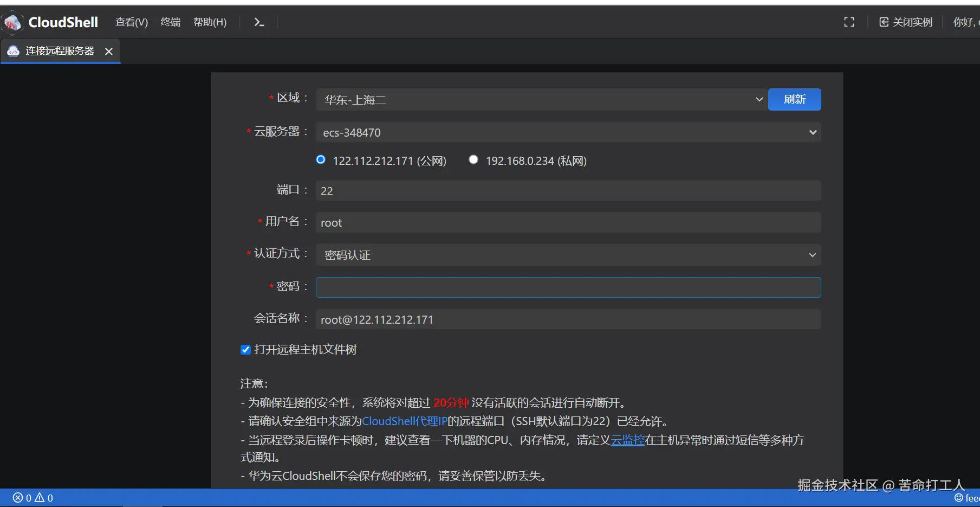980x507 pixels.
Task: Expand the 云服务器 server dropdown
Action: (812, 132)
